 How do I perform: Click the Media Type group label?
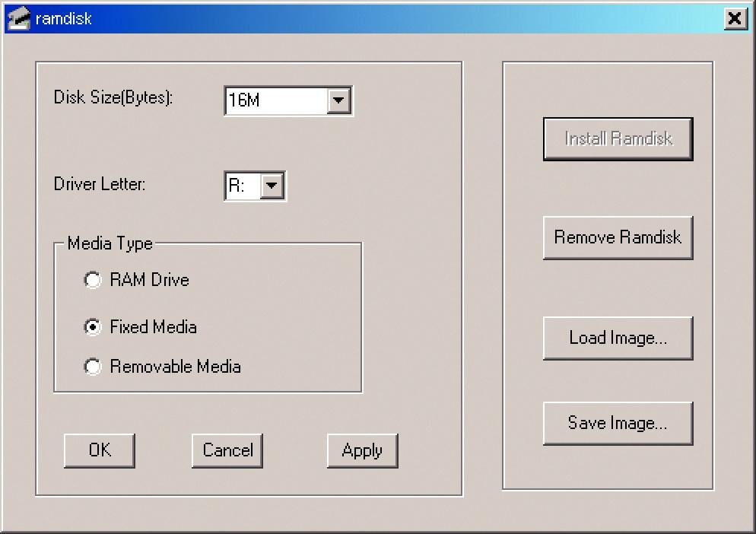tap(110, 243)
